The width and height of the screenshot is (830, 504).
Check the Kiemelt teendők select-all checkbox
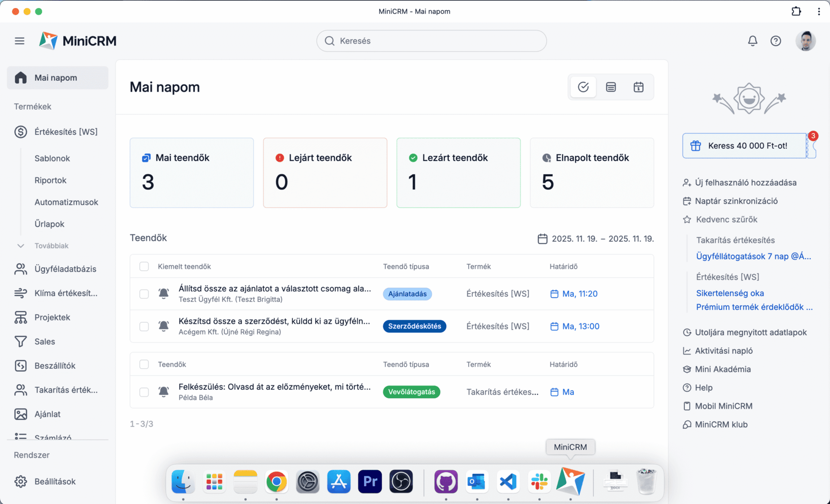click(x=144, y=266)
